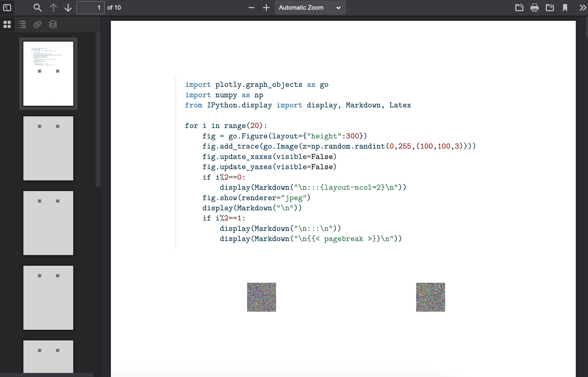Image resolution: width=588 pixels, height=377 pixels.
Task: Select the page 5 thumbnail
Action: click(48, 357)
